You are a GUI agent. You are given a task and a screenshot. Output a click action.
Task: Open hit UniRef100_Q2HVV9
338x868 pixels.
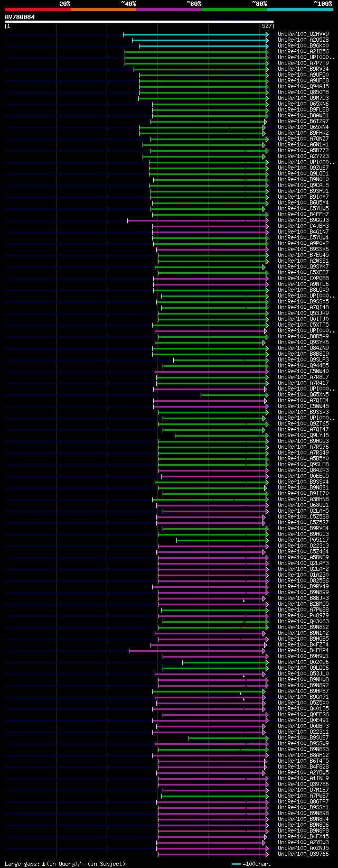303,34
